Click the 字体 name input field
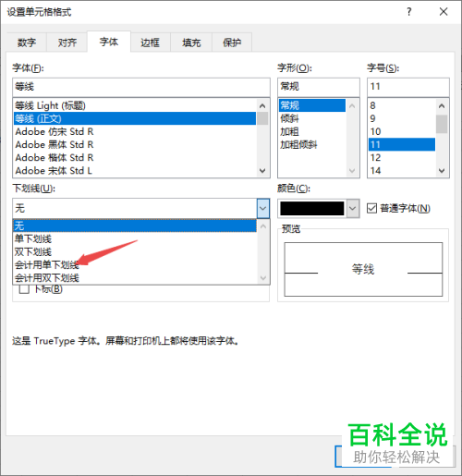 tap(141, 87)
